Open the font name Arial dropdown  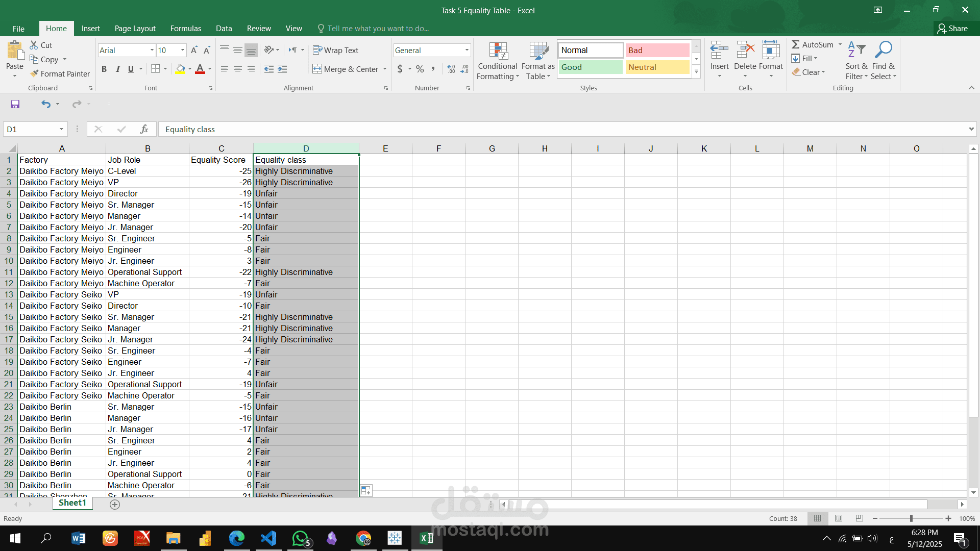152,50
